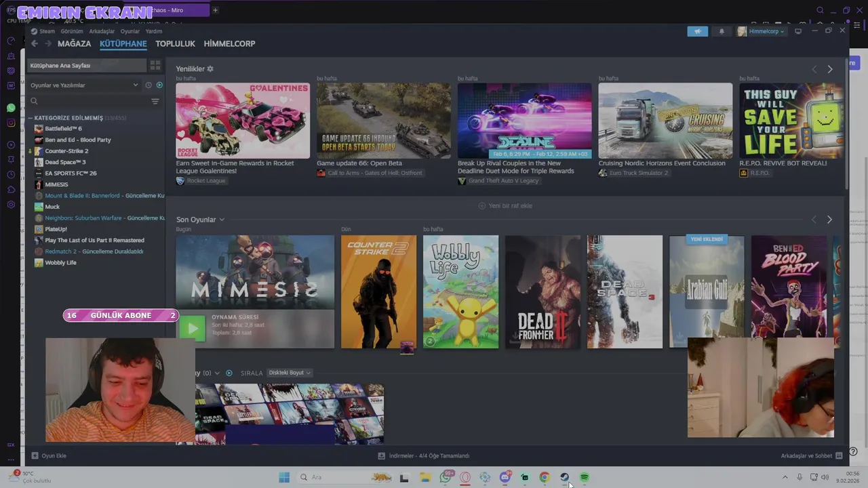Go back with Steam's back arrow
868x488 pixels.
click(35, 43)
